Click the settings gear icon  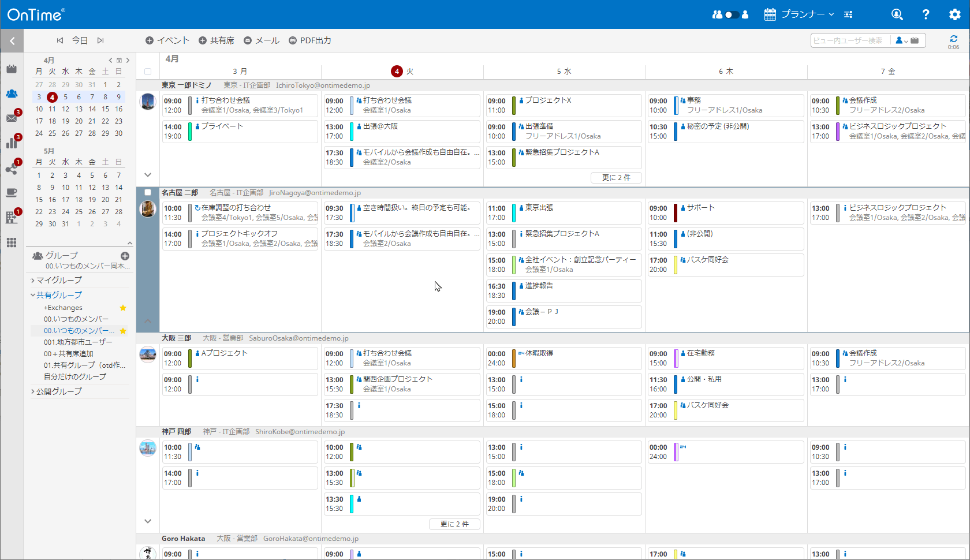(x=954, y=14)
